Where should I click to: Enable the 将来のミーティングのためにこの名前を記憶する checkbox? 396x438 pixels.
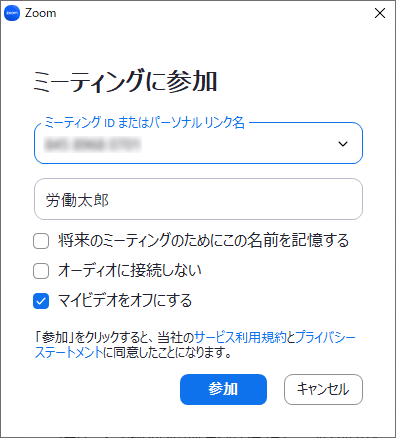41,241
